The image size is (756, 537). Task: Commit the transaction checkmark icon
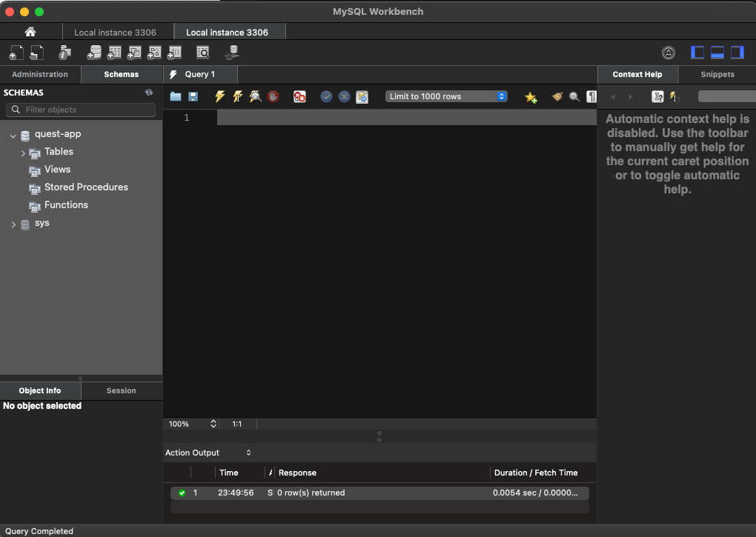click(326, 96)
